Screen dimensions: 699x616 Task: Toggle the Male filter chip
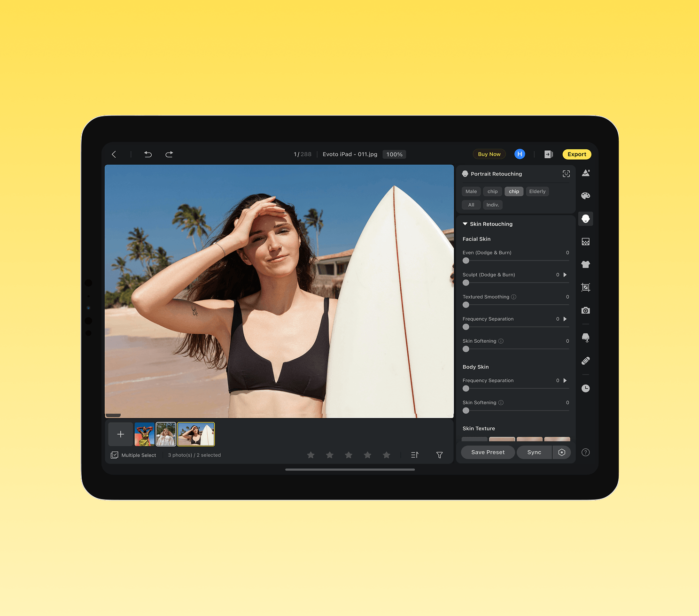coord(471,192)
